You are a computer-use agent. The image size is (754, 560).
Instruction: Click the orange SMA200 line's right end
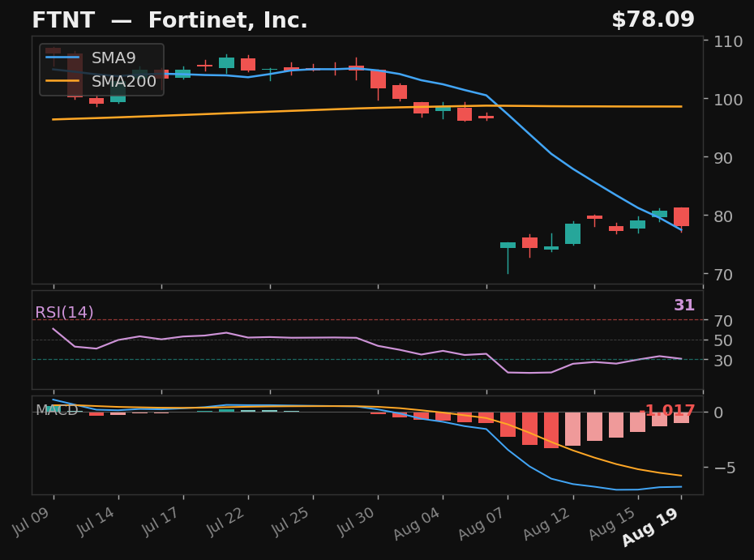tap(680, 106)
